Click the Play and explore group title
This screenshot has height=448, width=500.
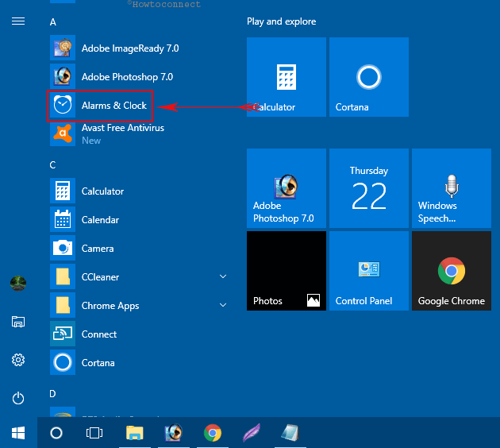(x=281, y=21)
